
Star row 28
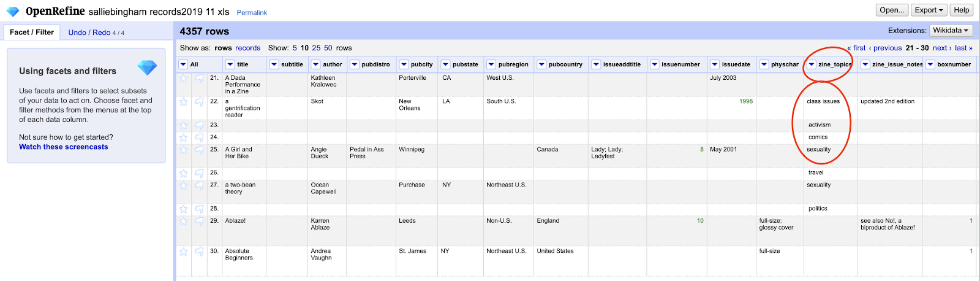pyautogui.click(x=183, y=209)
